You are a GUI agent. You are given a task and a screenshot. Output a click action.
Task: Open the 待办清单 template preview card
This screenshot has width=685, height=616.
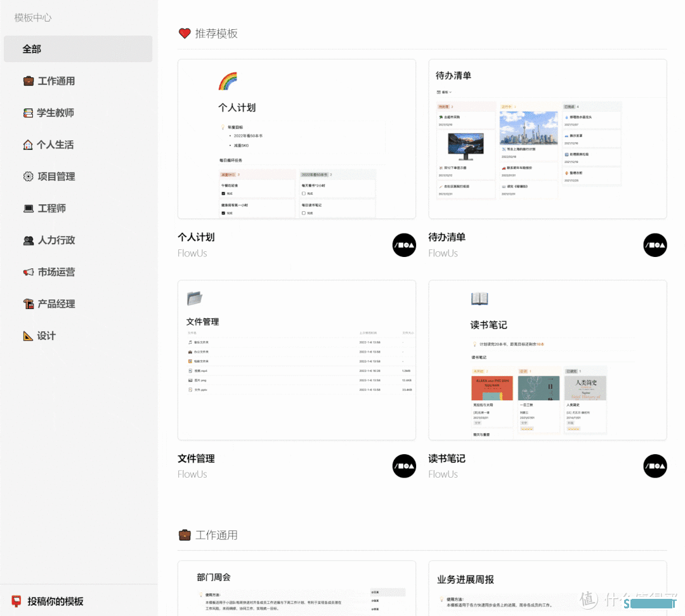pyautogui.click(x=547, y=139)
